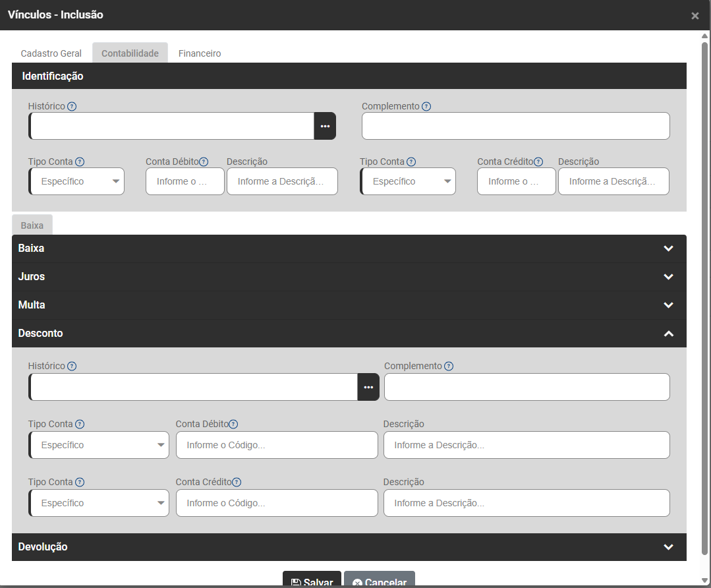Save the record with Salvar
The width and height of the screenshot is (711, 588).
[x=312, y=579]
